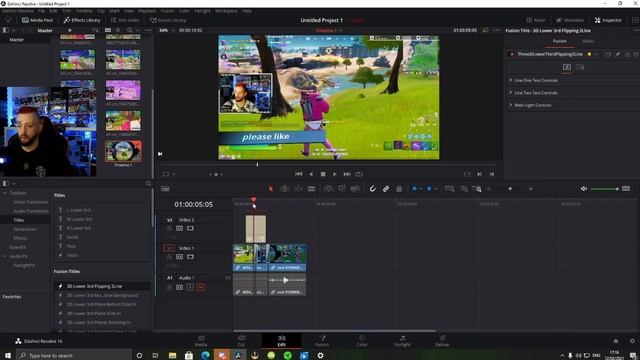Open the File menu
The width and height of the screenshot is (640, 360).
pos(41,11)
